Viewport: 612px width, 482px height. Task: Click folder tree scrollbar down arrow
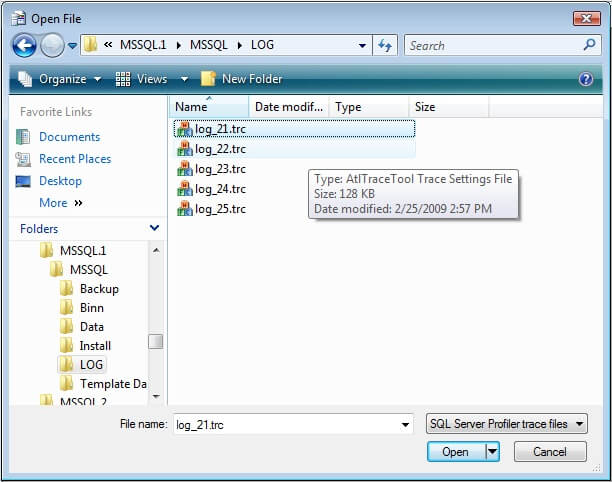coord(156,397)
